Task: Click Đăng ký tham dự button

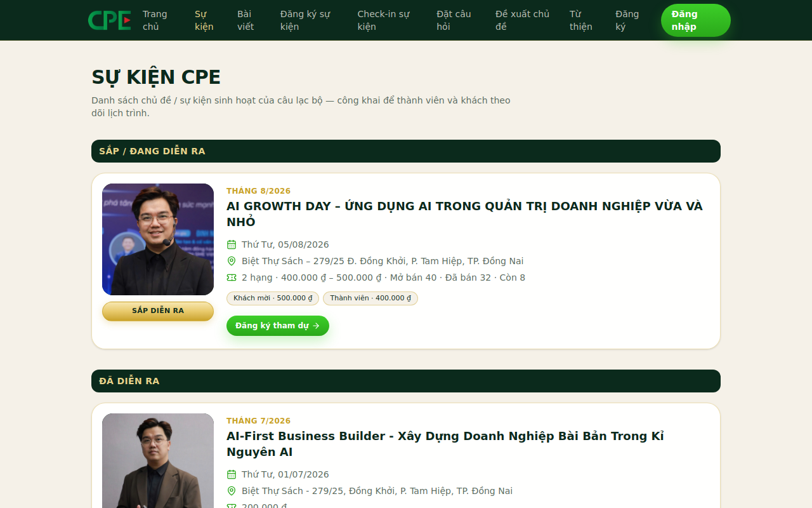Action: coord(278,326)
